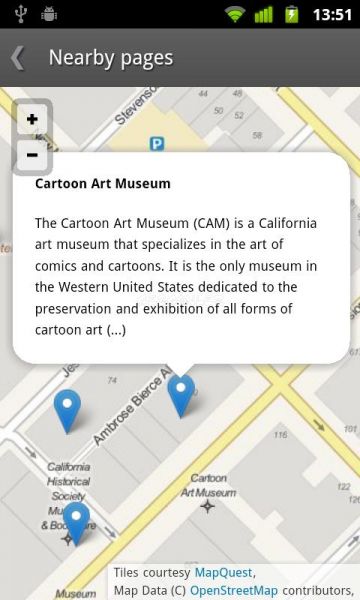Tap the USB connection icon
Viewport: 360px width, 600px height.
point(20,14)
